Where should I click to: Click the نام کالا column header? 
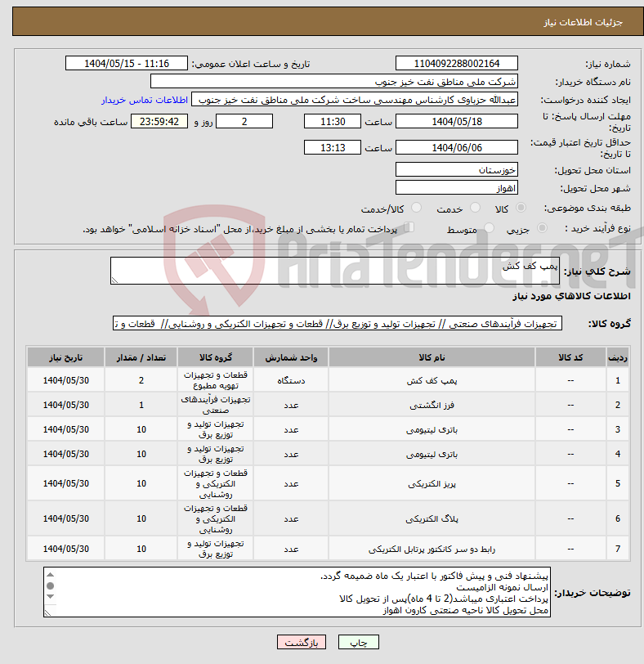[432, 357]
